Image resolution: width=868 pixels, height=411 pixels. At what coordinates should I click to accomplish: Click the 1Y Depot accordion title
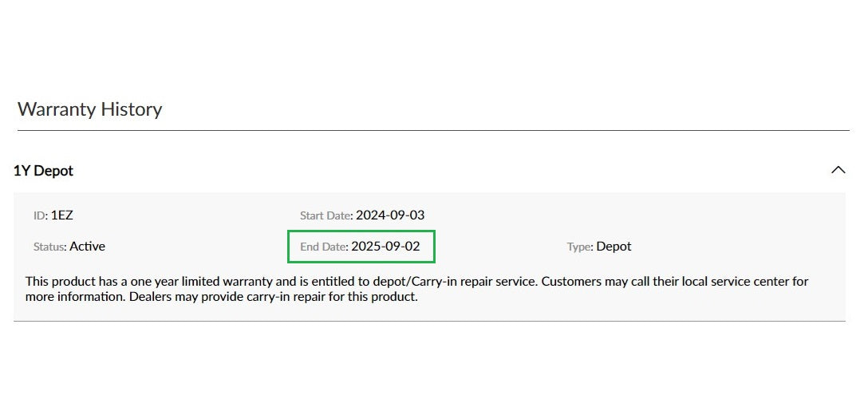44,171
